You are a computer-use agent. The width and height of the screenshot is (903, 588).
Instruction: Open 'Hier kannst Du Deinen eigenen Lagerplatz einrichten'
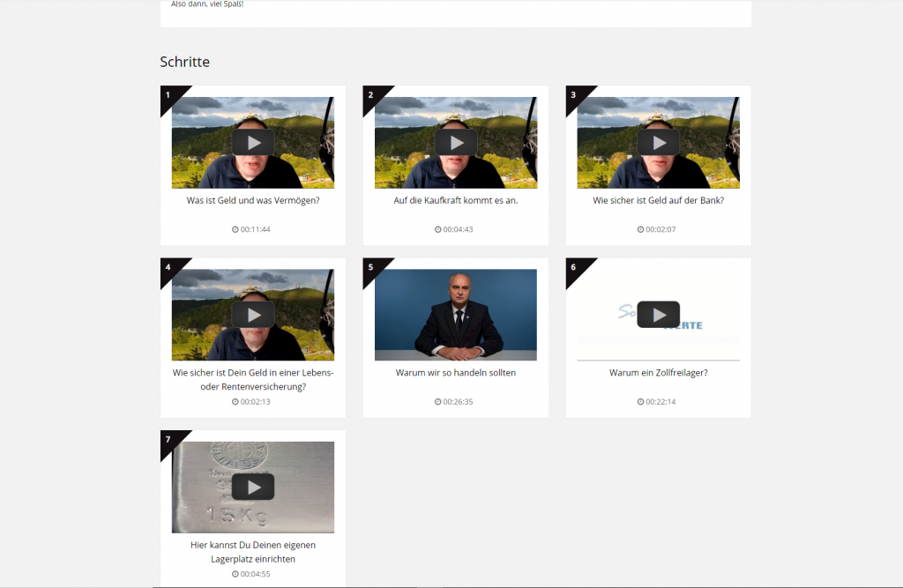253,552
